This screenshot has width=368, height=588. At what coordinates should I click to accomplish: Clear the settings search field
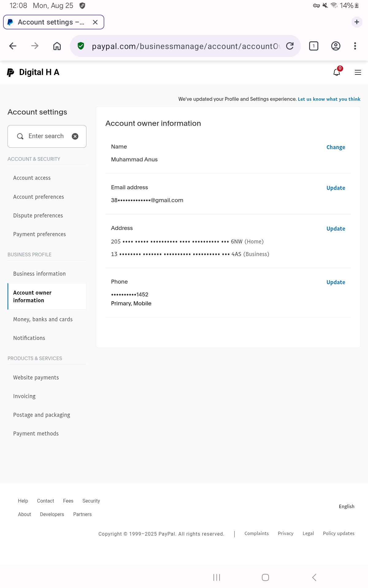(x=75, y=136)
